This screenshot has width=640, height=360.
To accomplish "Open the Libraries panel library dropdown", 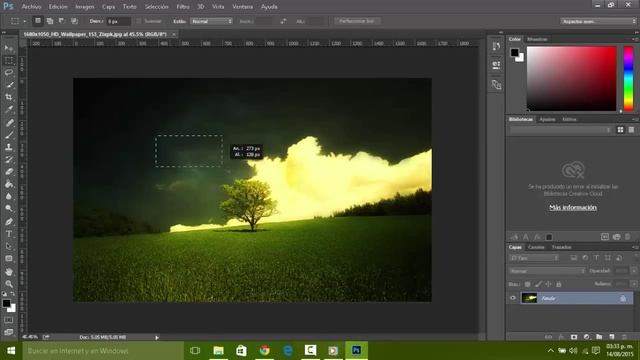I will tap(561, 130).
